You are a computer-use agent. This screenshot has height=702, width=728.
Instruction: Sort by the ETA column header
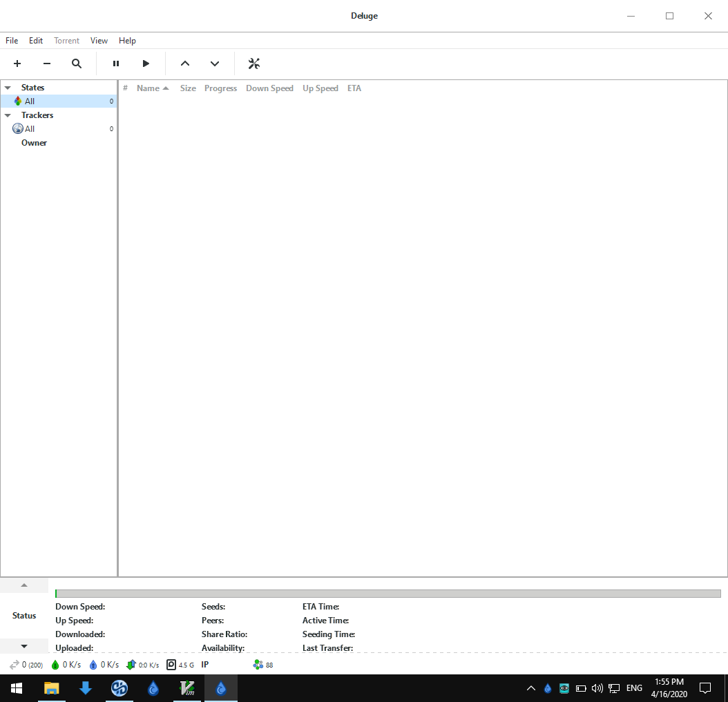pos(354,88)
